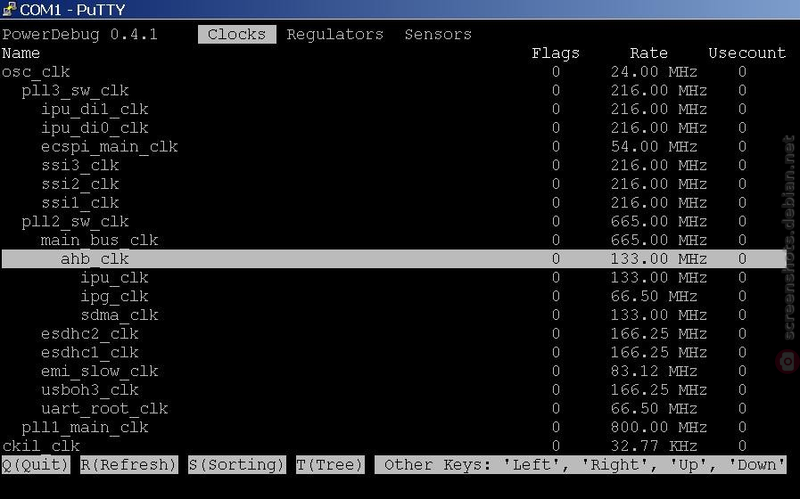Viewport: 800px width, 499px height.
Task: Click the PowerDebug 0.4.1 title text
Action: click(80, 34)
